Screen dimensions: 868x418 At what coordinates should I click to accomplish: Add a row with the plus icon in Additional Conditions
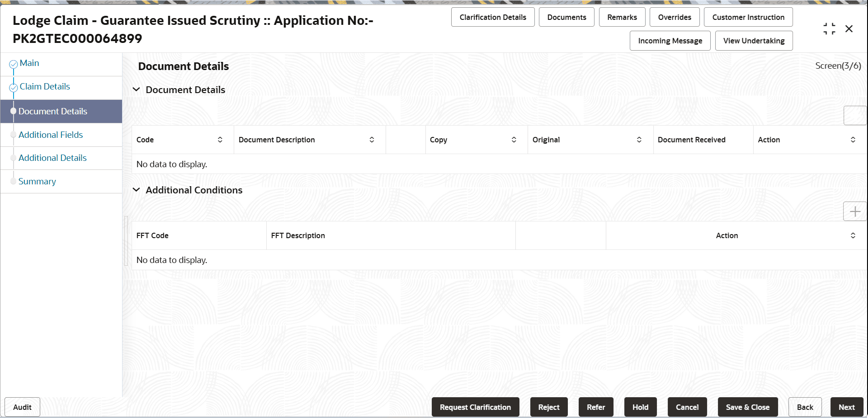(855, 211)
